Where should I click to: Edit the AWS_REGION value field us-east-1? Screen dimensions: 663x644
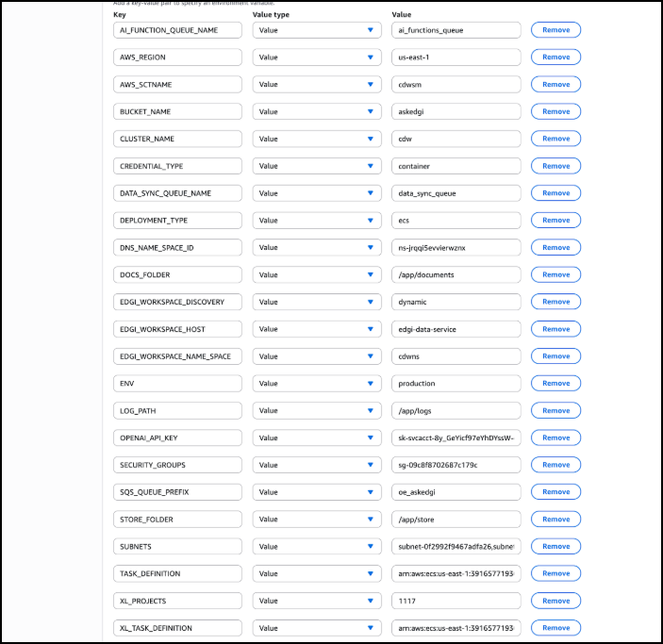point(456,57)
